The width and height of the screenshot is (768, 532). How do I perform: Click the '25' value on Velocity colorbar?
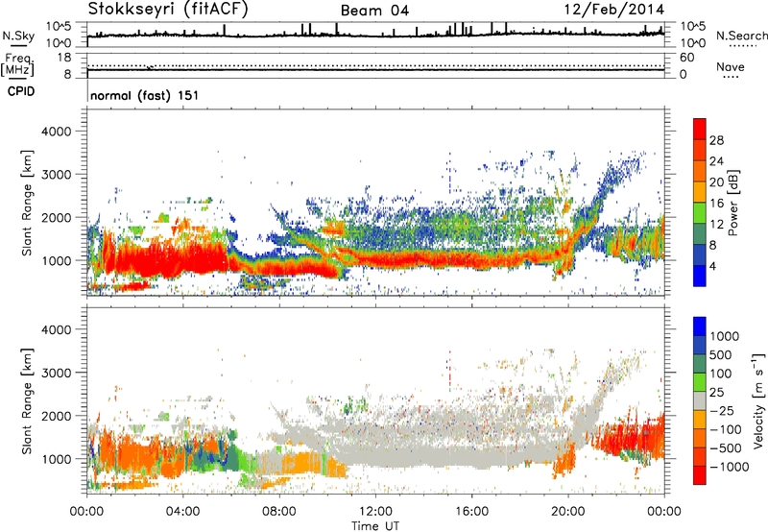pyautogui.click(x=716, y=393)
